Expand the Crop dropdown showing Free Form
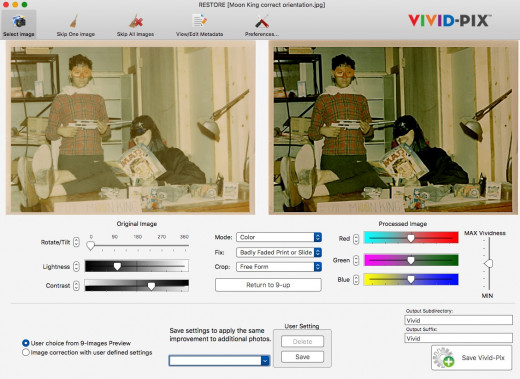The height and width of the screenshot is (379, 520). [x=279, y=267]
